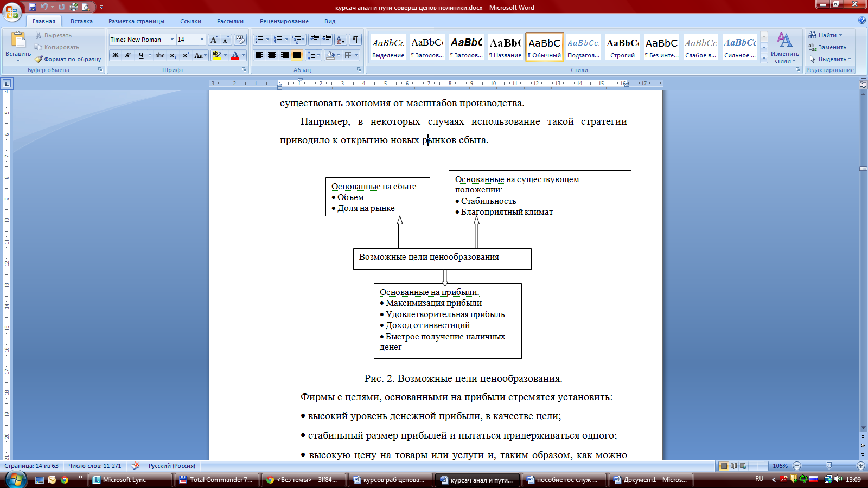Apply the numbered list
The width and height of the screenshot is (868, 488).
pyautogui.click(x=278, y=40)
